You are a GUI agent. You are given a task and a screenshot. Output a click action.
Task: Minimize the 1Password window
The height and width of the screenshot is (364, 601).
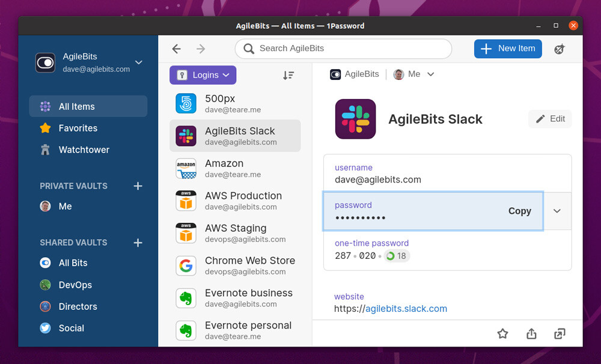click(x=538, y=26)
